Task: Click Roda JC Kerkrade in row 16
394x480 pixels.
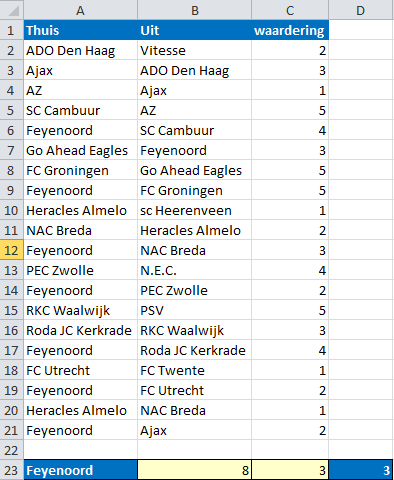Action: [80, 330]
